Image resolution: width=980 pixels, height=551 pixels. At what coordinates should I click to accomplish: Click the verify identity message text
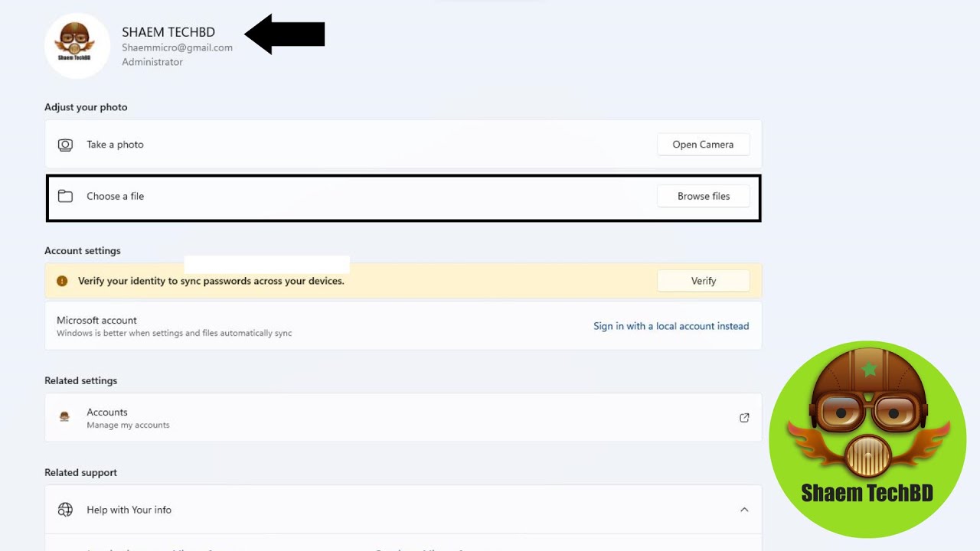(211, 281)
